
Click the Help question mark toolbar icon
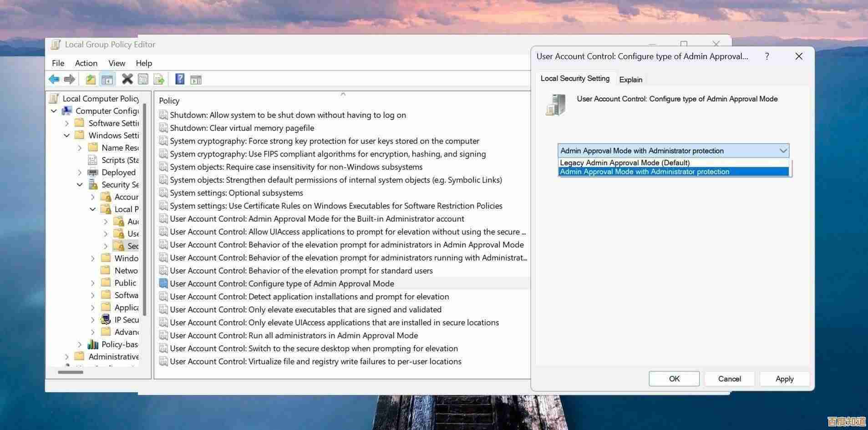point(179,79)
